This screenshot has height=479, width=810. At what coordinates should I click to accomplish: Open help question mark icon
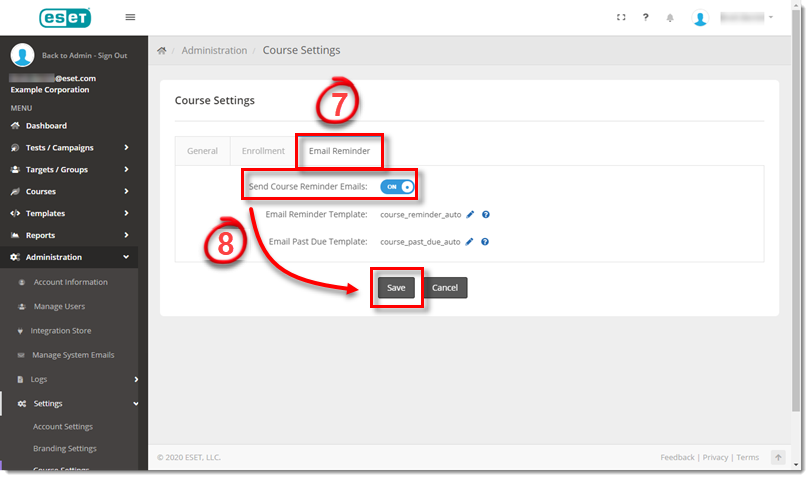[x=646, y=17]
